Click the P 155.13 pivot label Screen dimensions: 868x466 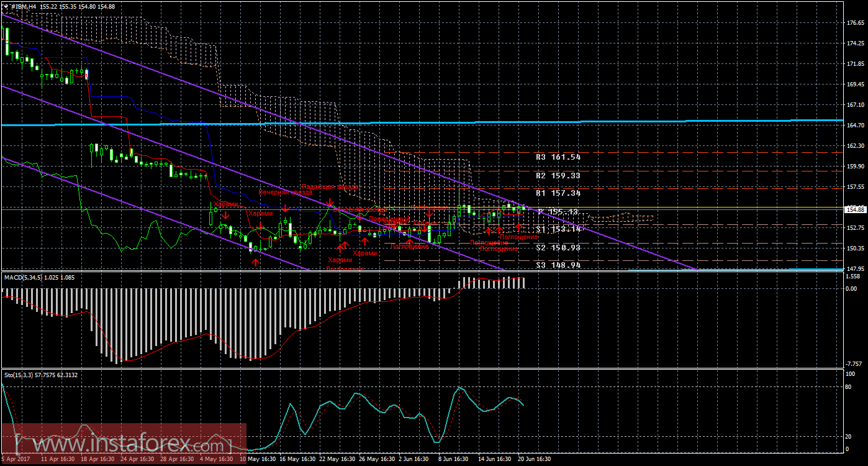558,212
